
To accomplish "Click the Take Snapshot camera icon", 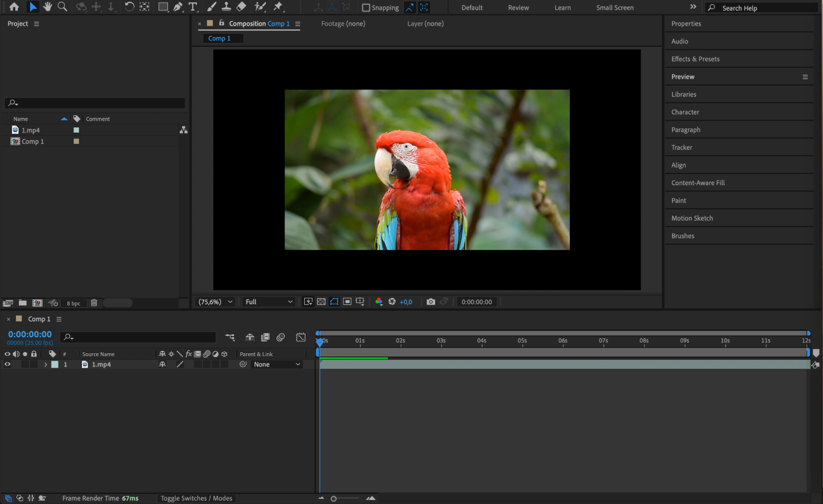I will coord(431,302).
